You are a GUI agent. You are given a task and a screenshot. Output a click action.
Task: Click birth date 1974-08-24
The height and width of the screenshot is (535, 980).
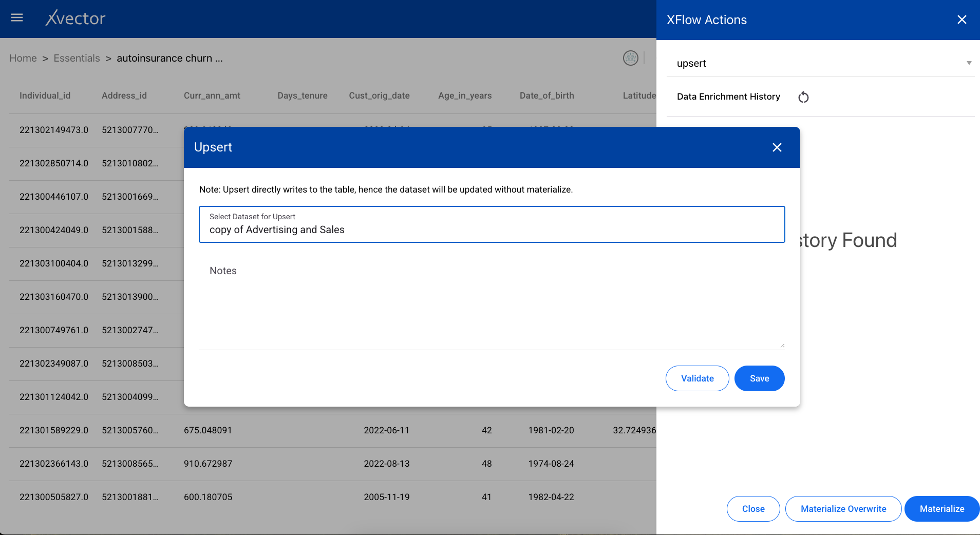click(551, 464)
